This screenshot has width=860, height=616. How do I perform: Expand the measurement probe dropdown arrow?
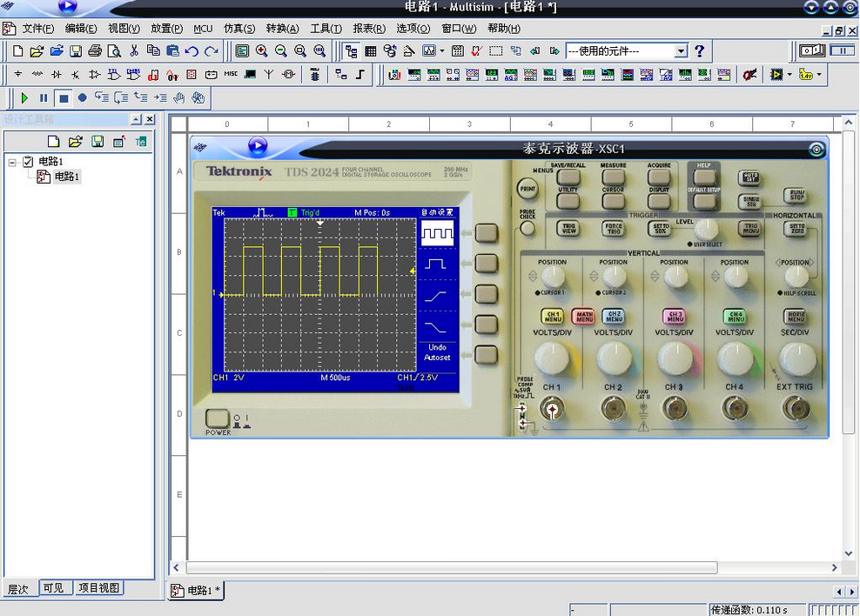click(819, 75)
